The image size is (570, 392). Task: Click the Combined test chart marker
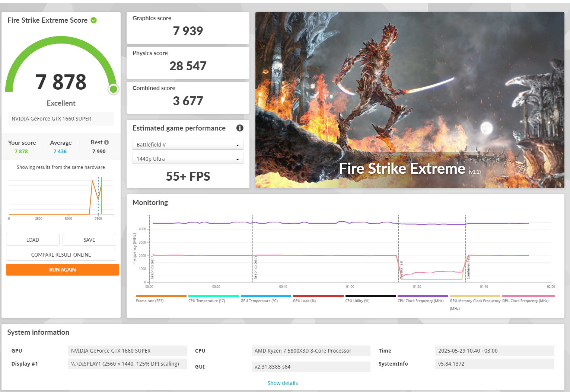pos(468,268)
